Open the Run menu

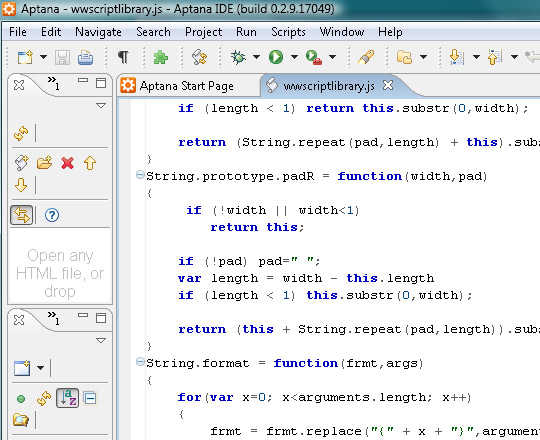pos(246,32)
